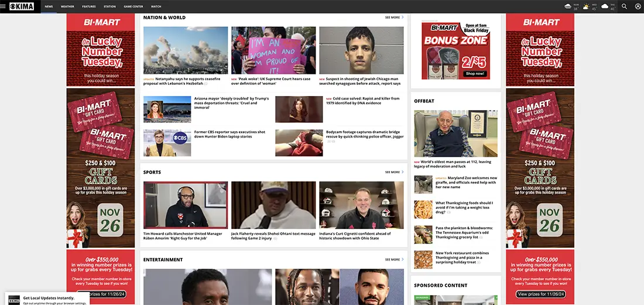Expand See More for Sports

tap(394, 173)
